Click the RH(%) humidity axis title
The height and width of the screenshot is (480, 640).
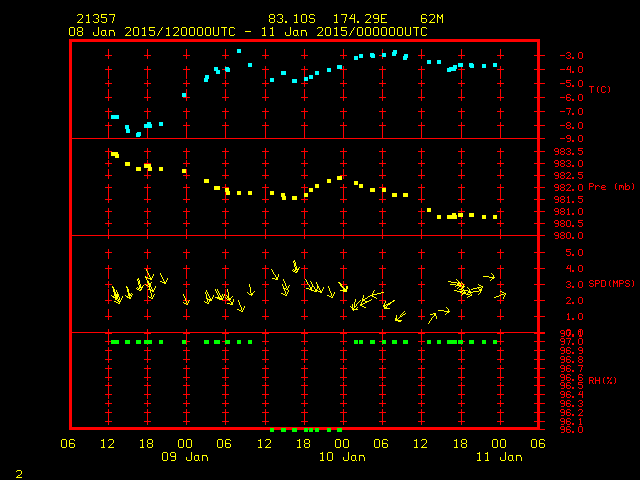point(602,380)
